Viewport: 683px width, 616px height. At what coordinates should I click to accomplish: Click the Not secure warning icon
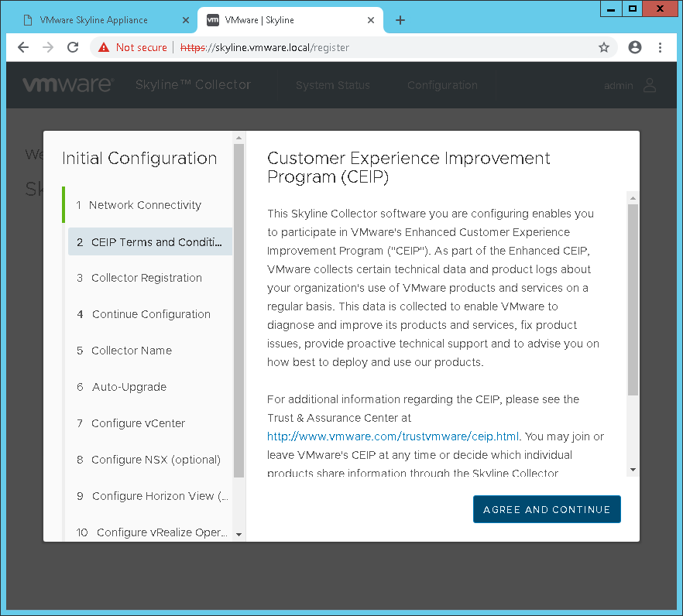(x=104, y=47)
